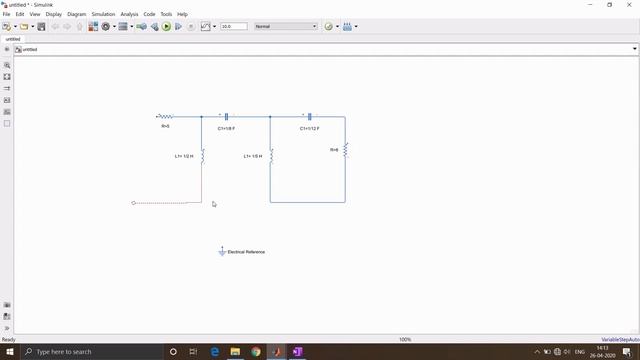Click the Forward navigation arrow in the toolbar
Screen dimensions: 640x360
click(67, 27)
